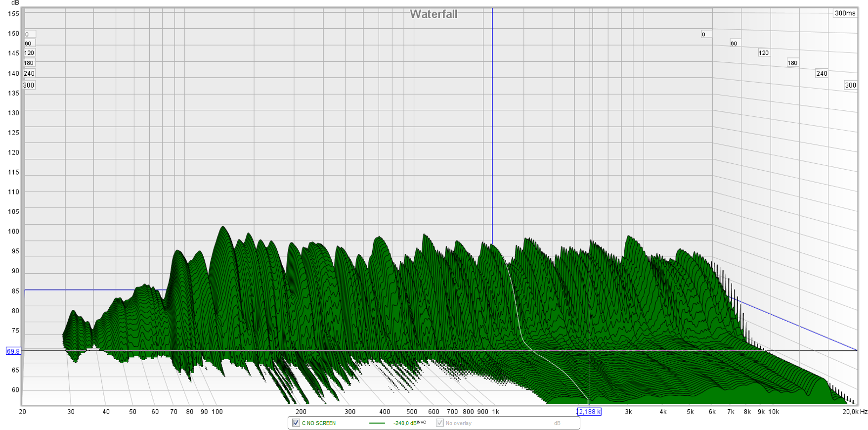Image resolution: width=868 pixels, height=430 pixels.
Task: Click the 20 Hz frequency axis label
Action: point(23,412)
